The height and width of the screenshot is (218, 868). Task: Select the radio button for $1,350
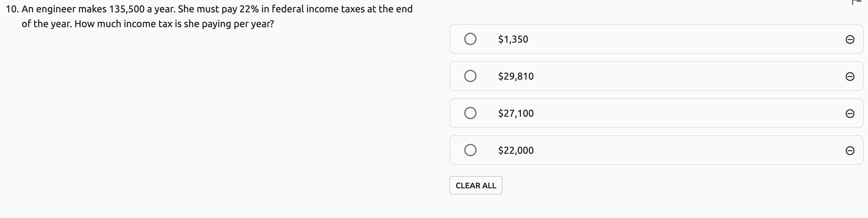pos(470,39)
